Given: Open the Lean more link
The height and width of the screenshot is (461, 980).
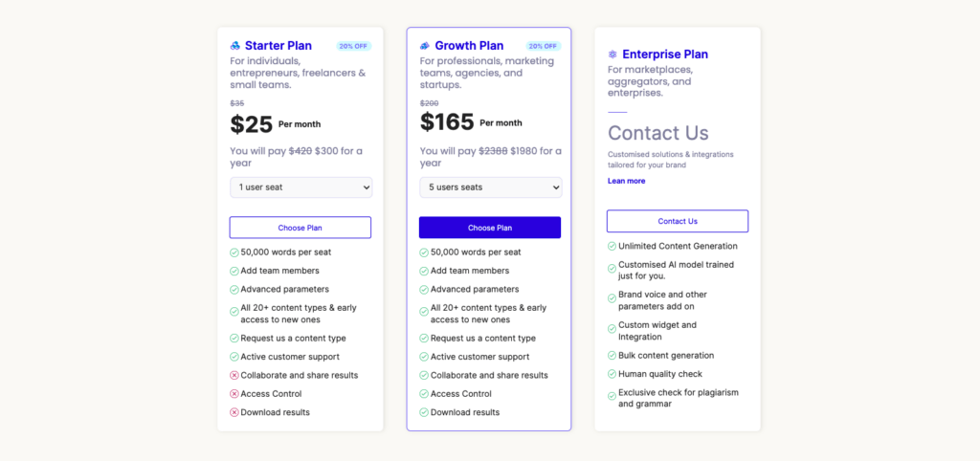Looking at the screenshot, I should (x=626, y=181).
